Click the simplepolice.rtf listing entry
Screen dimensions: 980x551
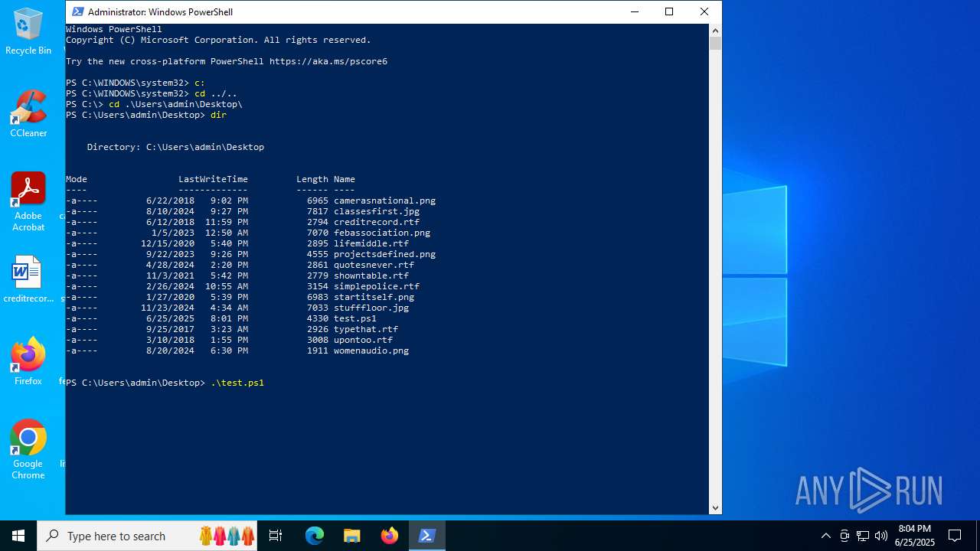[377, 286]
